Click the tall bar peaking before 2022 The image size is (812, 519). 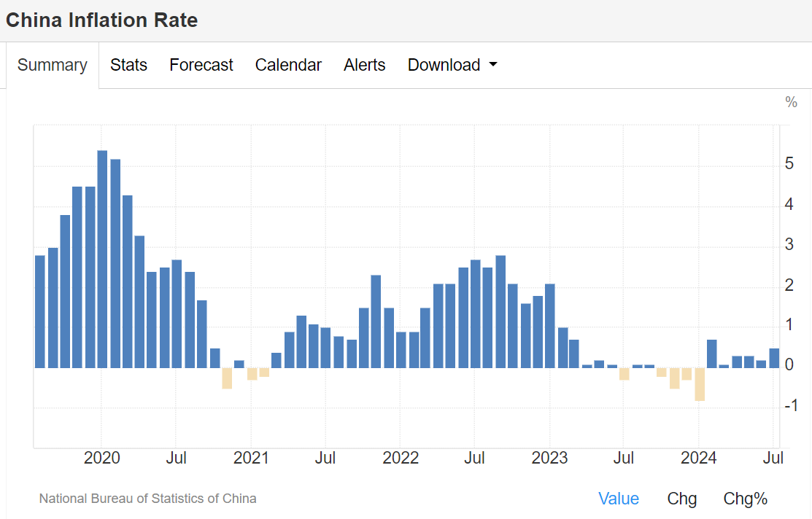376,321
